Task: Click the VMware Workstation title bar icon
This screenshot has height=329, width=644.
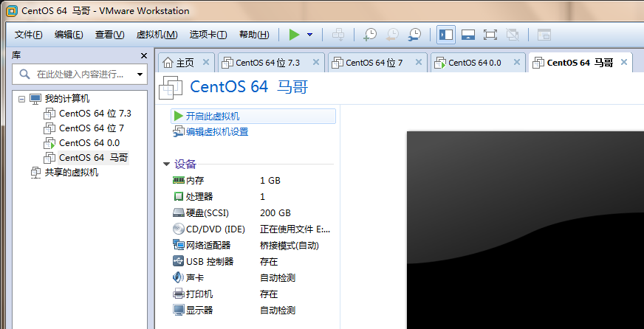Action: [x=12, y=10]
